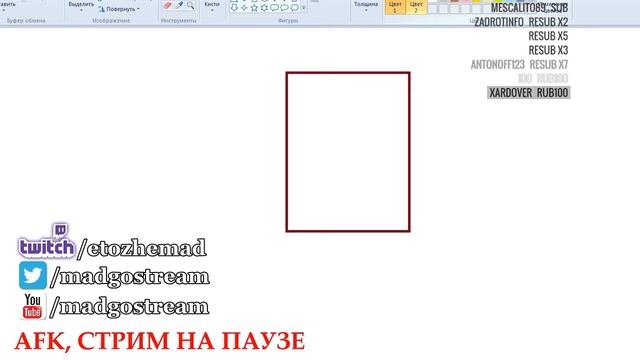This screenshot has height=360, width=640.
Task: Choose the oval callout shape
Action: (x=284, y=7)
